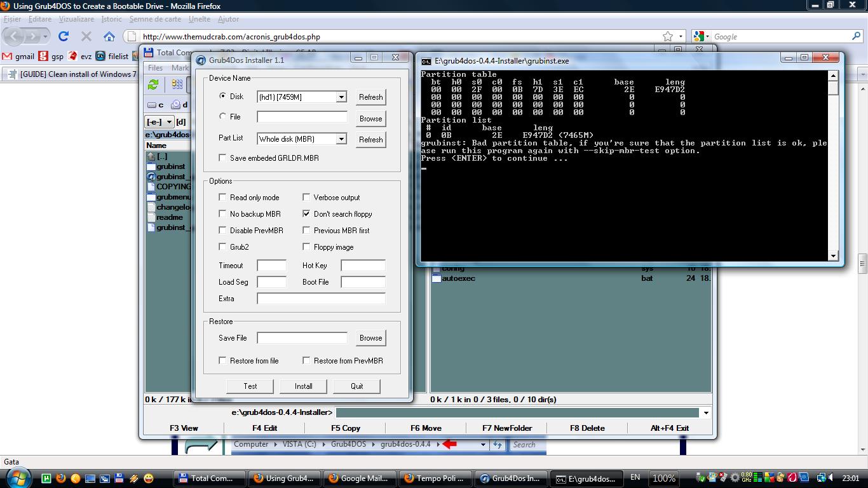
Task: Click Refresh button beside Part List
Action: (370, 140)
